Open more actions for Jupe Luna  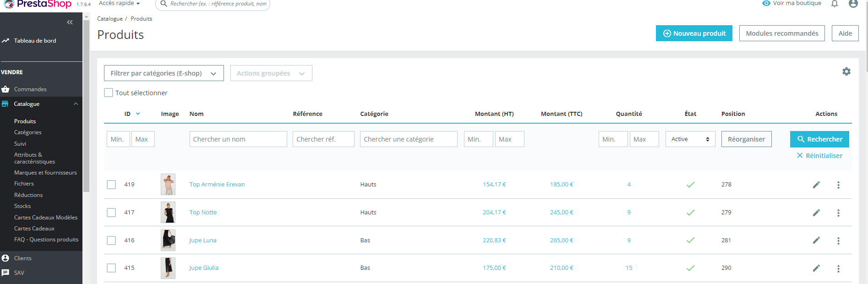point(838,240)
